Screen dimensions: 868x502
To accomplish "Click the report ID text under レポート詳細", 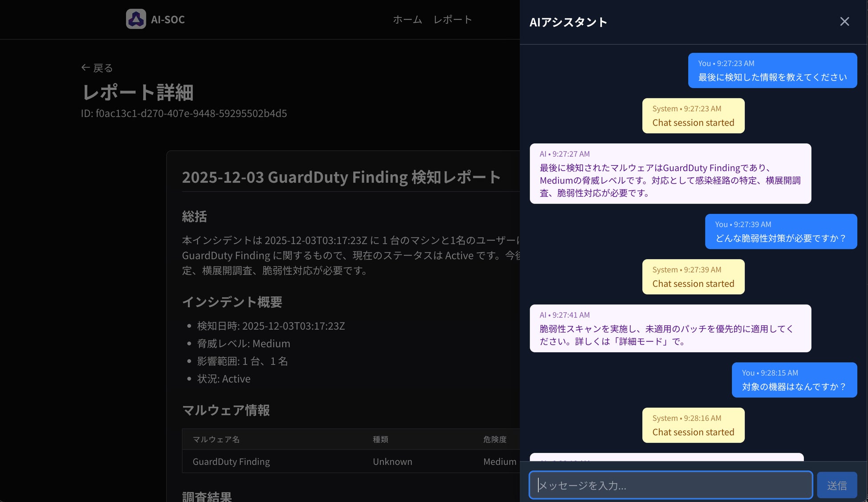I will pos(184,114).
